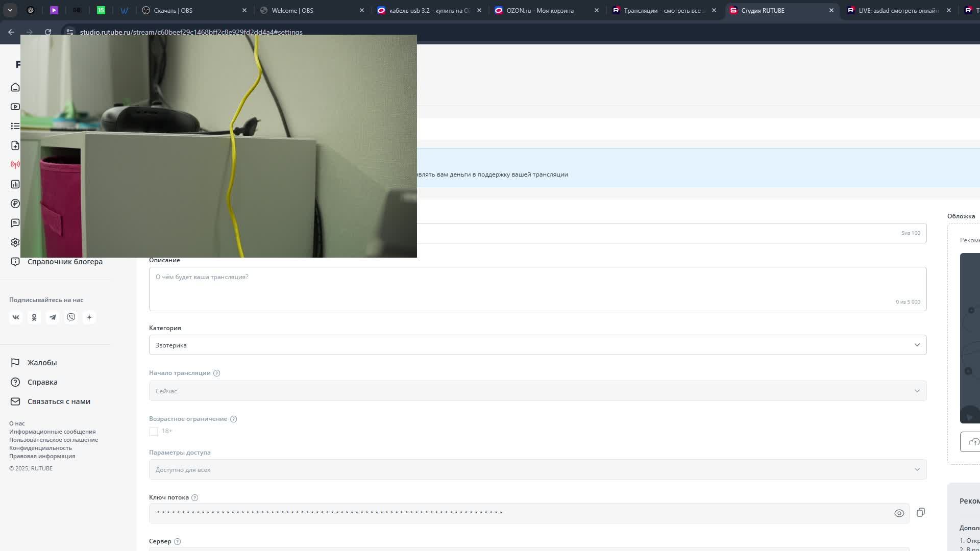The height and width of the screenshot is (551, 980).
Task: Open Справочник блогера link
Action: tap(65, 262)
